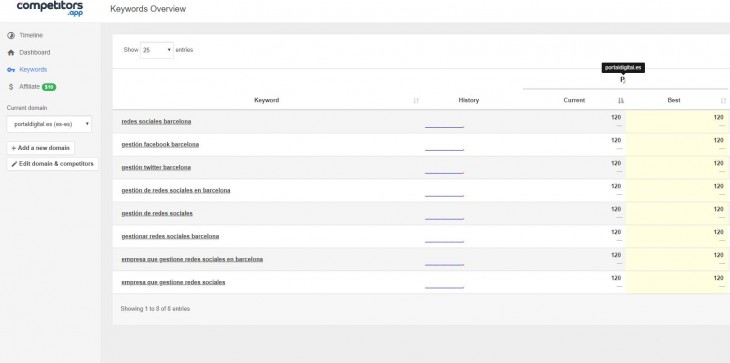Click Current value 120 for redes sociales barcelona

tap(616, 118)
